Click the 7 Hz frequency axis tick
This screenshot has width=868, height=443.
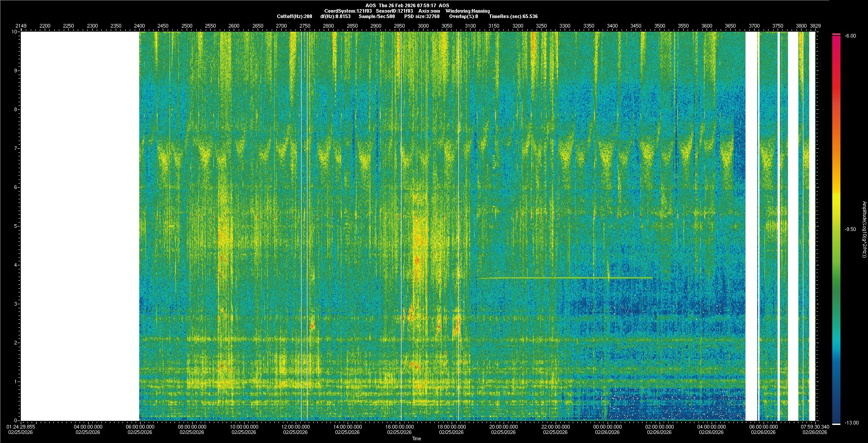pos(15,148)
